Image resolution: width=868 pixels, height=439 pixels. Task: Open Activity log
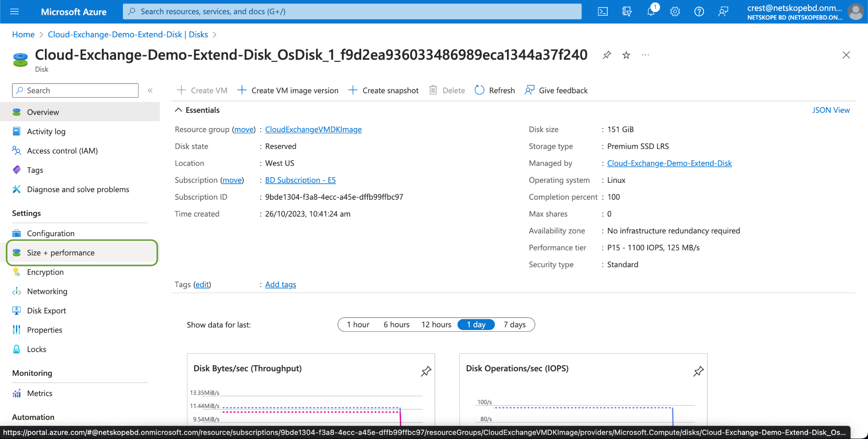(x=80, y=131)
